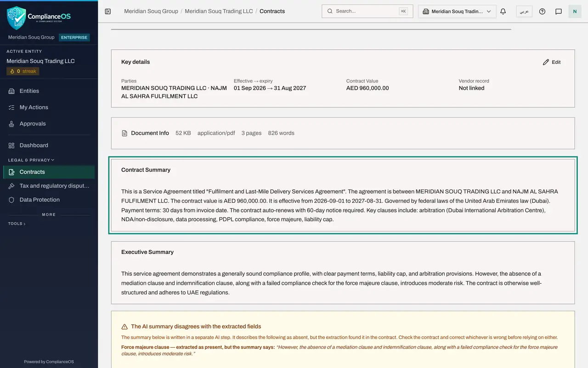Open Meridian Souq Trading LLC breadcrumb

coord(219,11)
